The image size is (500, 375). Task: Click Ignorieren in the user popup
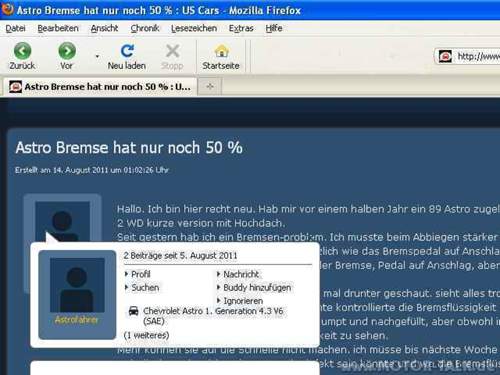[x=243, y=301]
